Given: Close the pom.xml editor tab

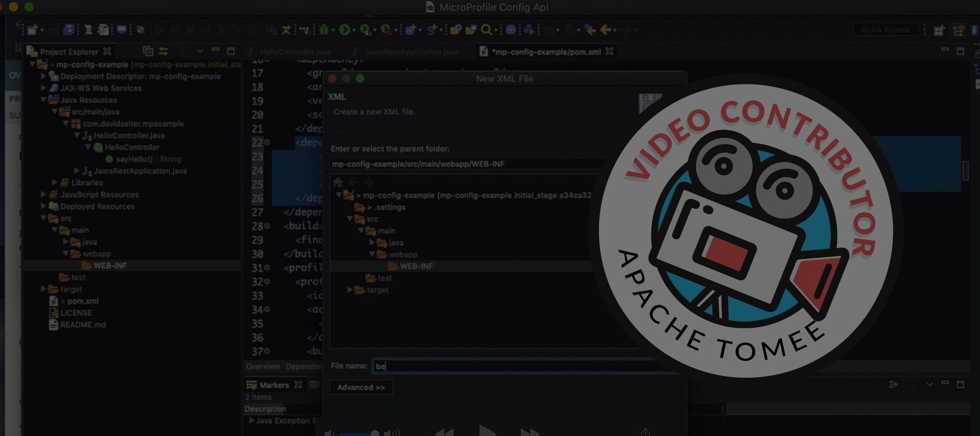Looking at the screenshot, I should point(609,51).
